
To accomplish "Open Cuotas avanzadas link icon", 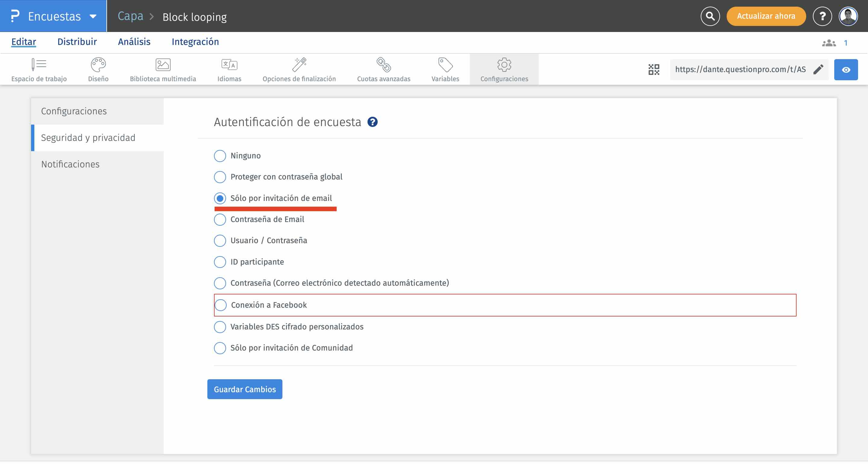I will [x=383, y=65].
